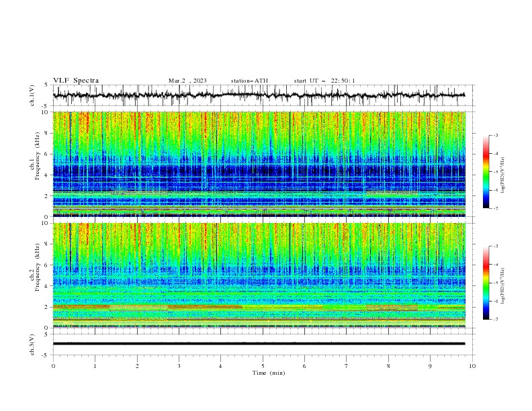The height and width of the screenshot is (411, 532).
Task: Select the "start UT = 22:50:1" text
Action: tap(324, 81)
